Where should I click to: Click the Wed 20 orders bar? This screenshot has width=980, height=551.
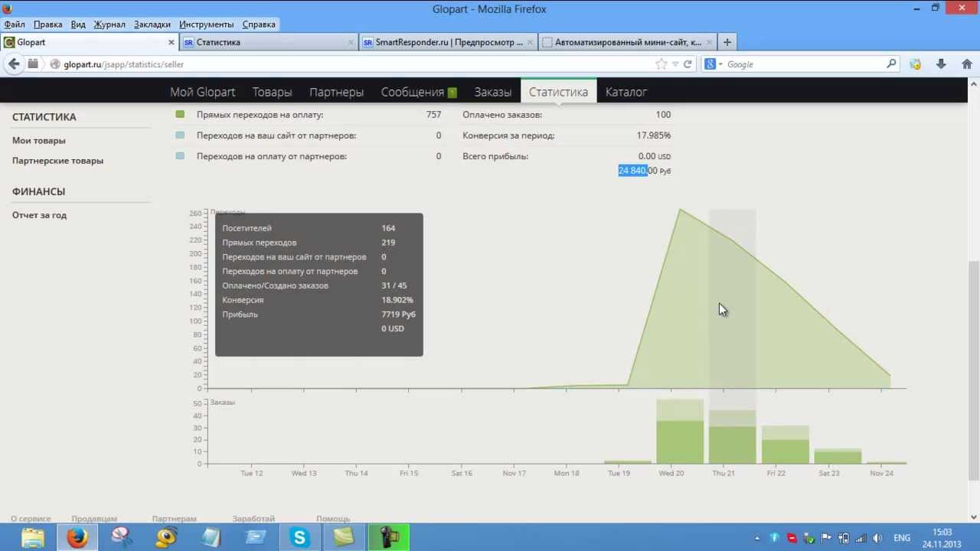(x=680, y=432)
